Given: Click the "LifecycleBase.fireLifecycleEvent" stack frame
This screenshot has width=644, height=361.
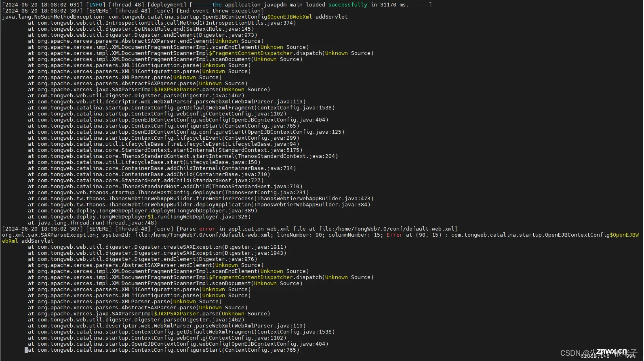Looking at the screenshot, I should point(164,144).
